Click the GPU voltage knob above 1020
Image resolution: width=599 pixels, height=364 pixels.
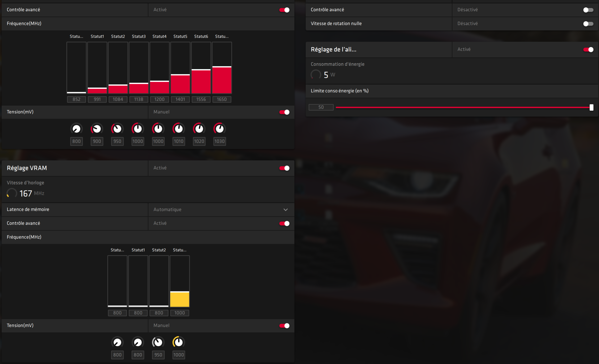point(199,129)
